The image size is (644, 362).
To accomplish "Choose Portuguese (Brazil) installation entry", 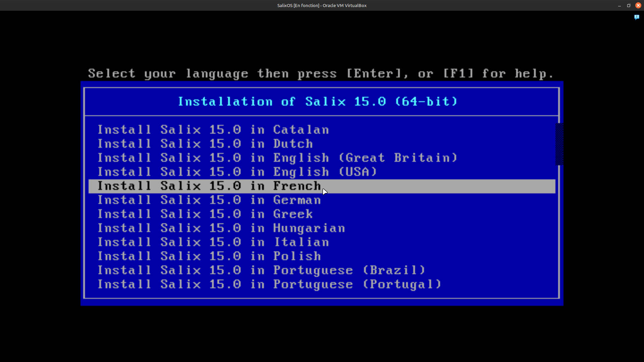I will pos(262,270).
